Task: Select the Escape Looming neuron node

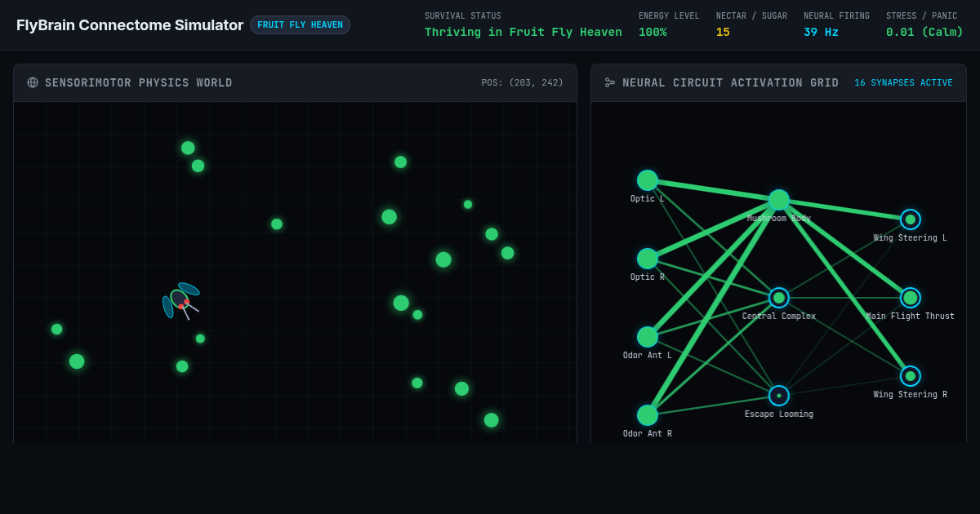Action: click(x=779, y=396)
